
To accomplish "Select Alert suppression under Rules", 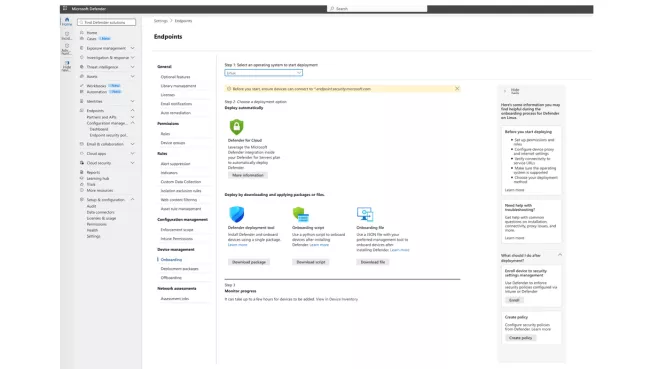I will pos(175,164).
